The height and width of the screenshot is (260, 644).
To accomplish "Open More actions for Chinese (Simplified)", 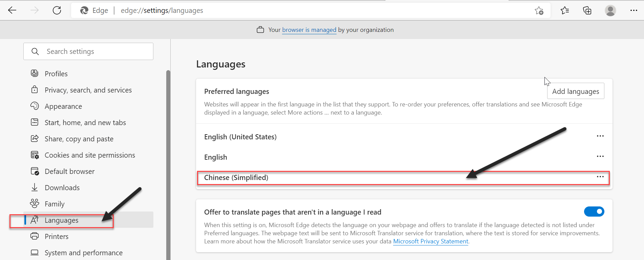I will (x=600, y=177).
